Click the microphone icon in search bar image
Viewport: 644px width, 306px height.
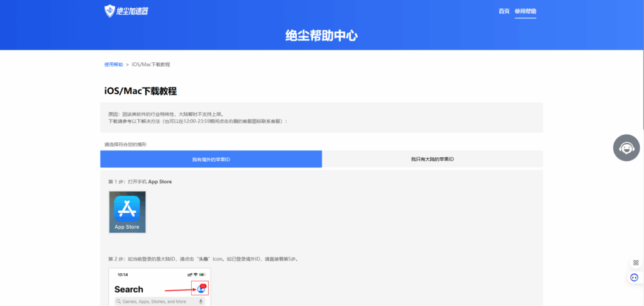201,302
